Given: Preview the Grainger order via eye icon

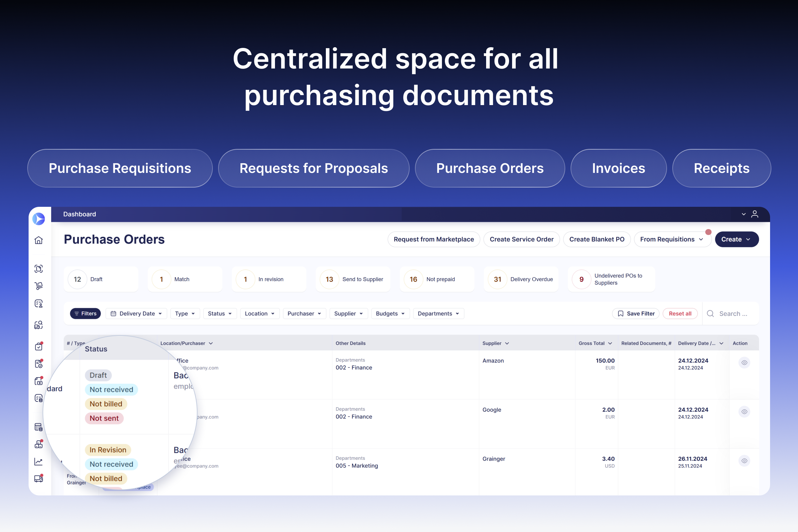Looking at the screenshot, I should point(744,461).
